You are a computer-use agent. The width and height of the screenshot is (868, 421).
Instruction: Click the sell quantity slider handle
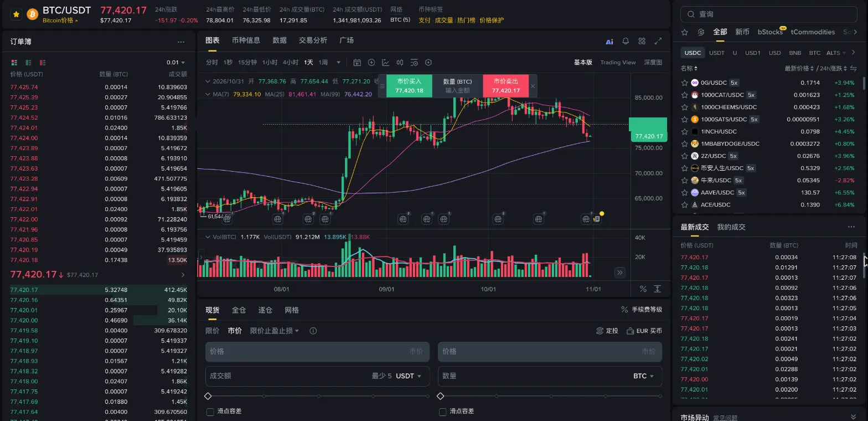[x=441, y=396]
